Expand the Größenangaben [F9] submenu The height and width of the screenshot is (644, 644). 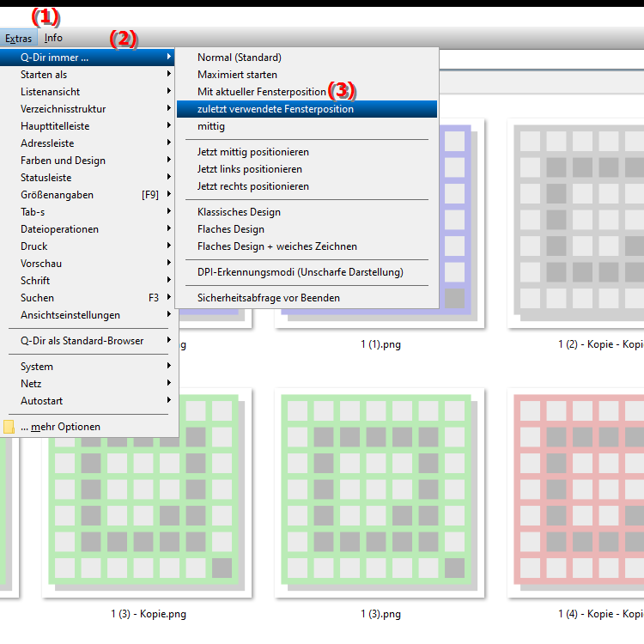(x=87, y=195)
